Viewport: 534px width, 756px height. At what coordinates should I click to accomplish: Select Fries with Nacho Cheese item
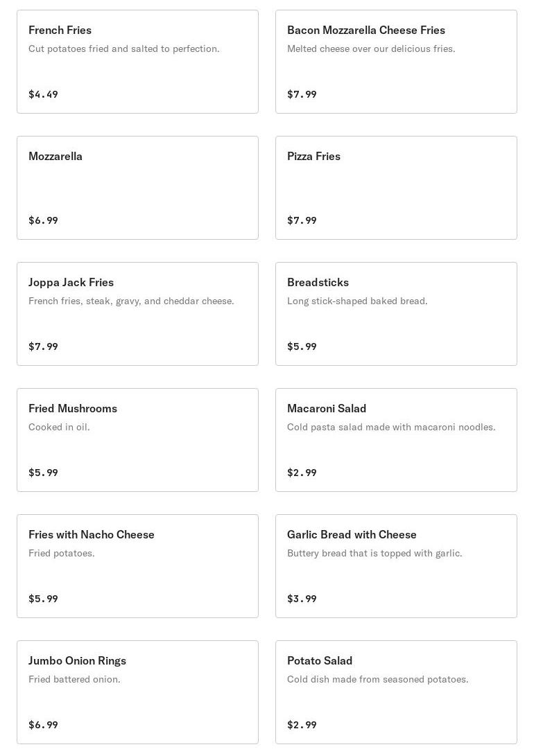(137, 566)
